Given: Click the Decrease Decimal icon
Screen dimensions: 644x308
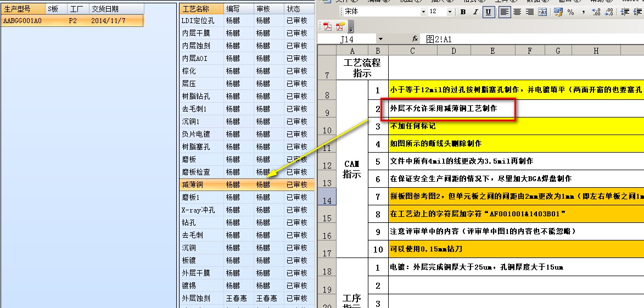Looking at the screenshot, I should pos(608,12).
